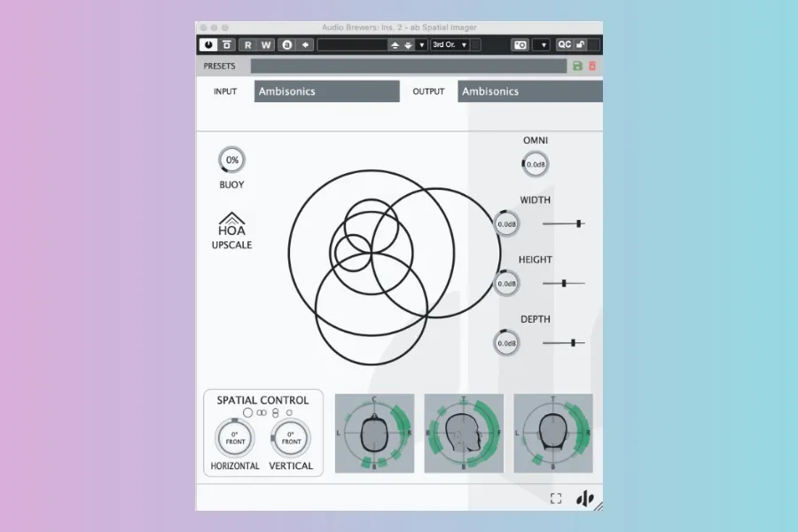This screenshot has height=532, width=798.
Task: Click the fullscreen expand icon
Action: click(x=556, y=498)
